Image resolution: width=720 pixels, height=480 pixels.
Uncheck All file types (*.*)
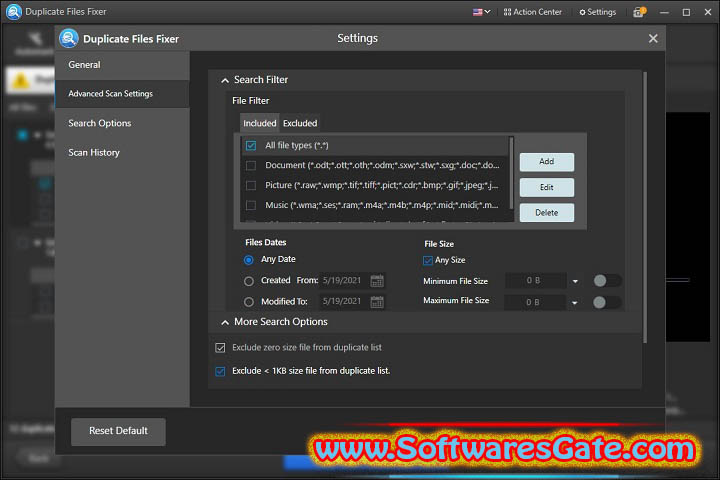click(x=251, y=146)
